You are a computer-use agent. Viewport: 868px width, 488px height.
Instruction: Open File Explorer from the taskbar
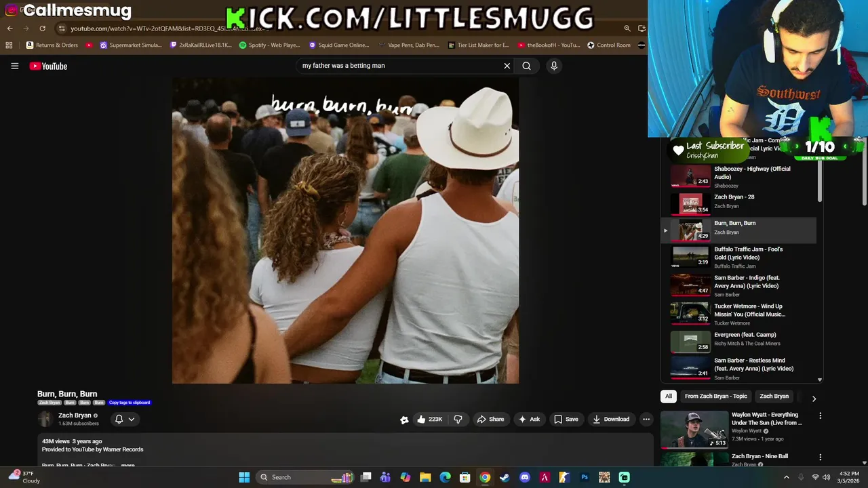(425, 477)
